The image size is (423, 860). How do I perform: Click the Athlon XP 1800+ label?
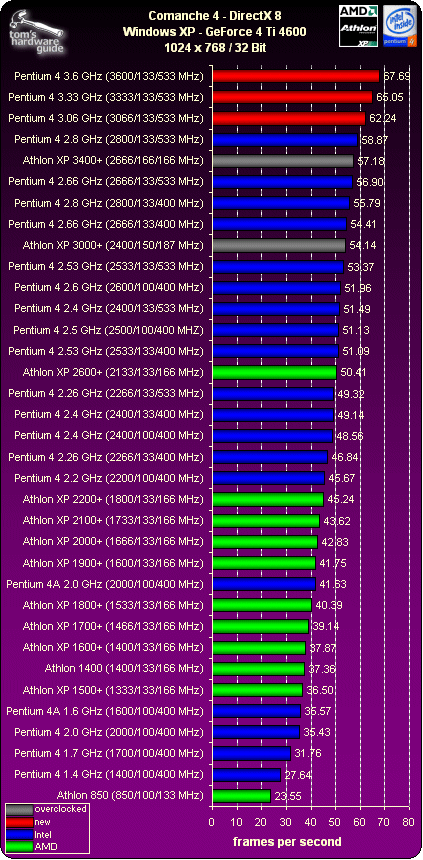pyautogui.click(x=114, y=604)
